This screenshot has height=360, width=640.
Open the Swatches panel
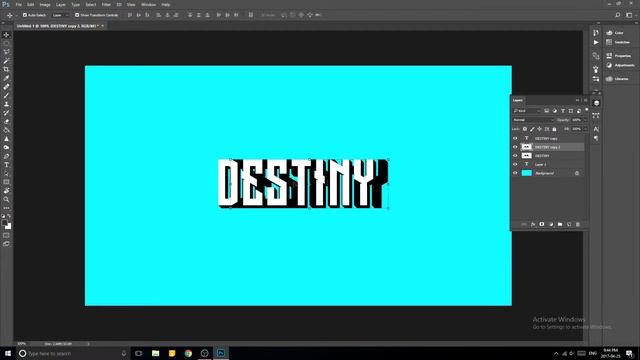coord(618,42)
